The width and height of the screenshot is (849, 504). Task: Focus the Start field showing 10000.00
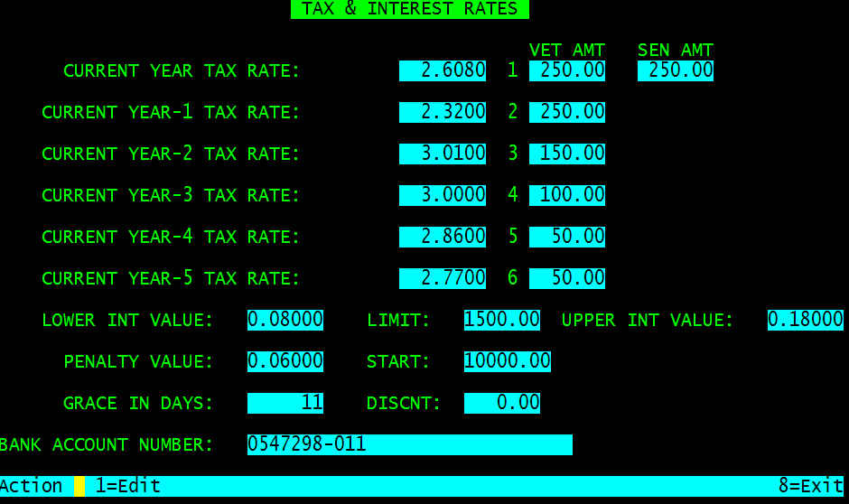(507, 361)
